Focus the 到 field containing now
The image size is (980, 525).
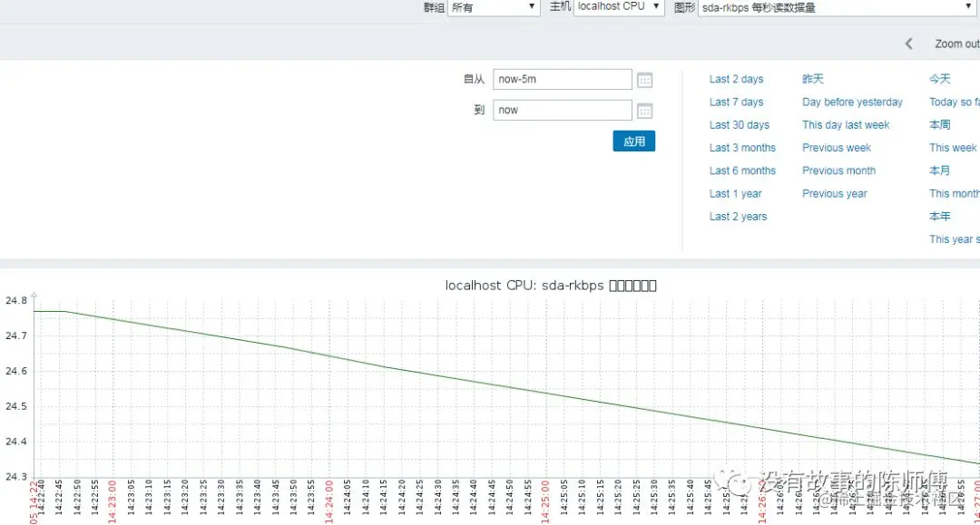[563, 110]
